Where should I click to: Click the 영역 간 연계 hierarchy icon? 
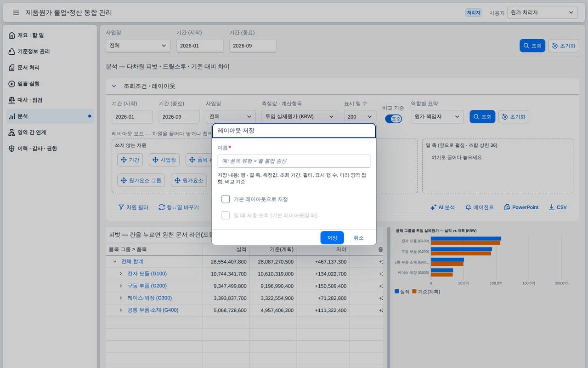pyautogui.click(x=12, y=132)
